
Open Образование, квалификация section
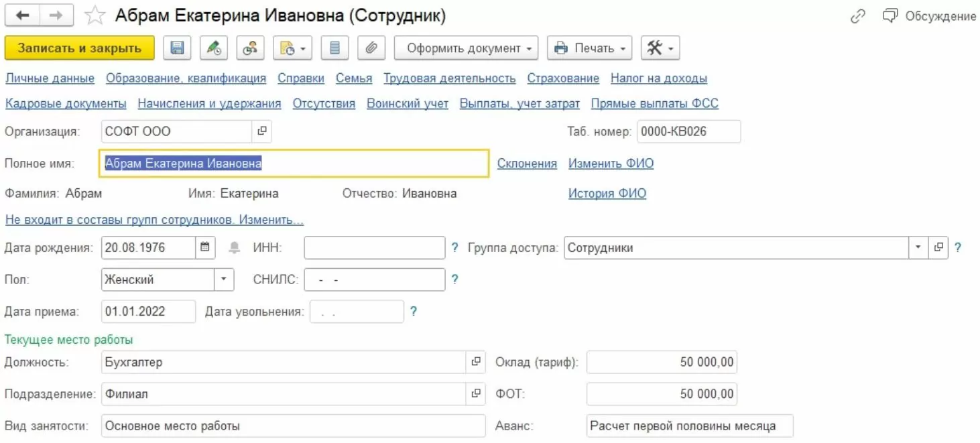coord(186,78)
